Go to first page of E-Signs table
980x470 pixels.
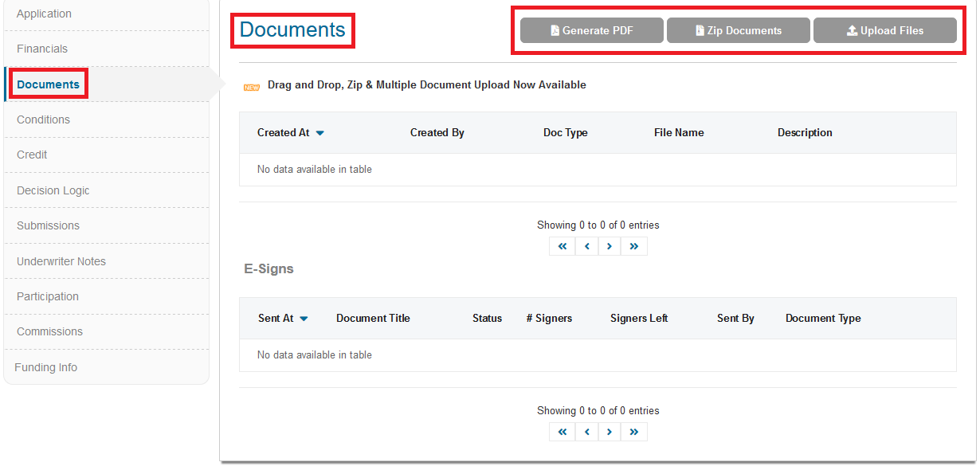(x=562, y=432)
